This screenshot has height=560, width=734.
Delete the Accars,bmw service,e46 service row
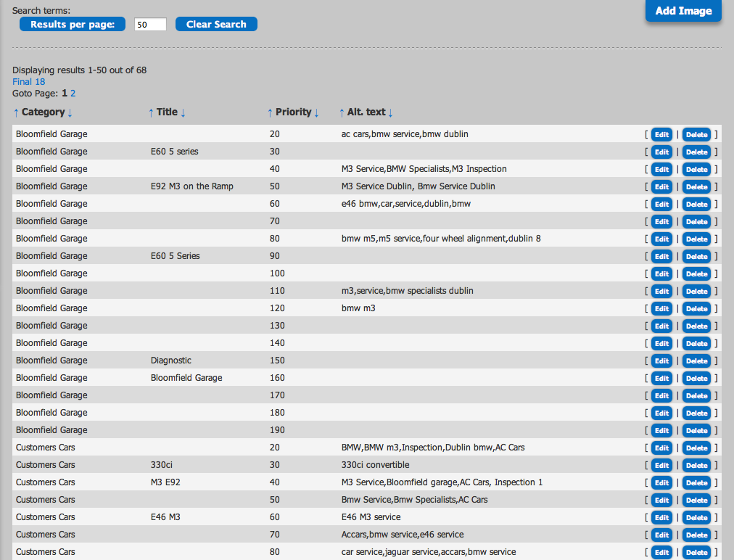(x=696, y=535)
